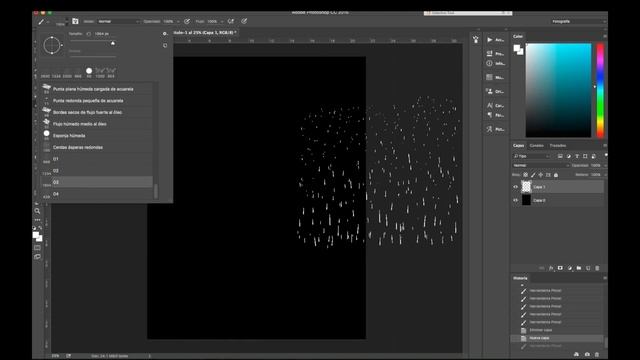Toggle adjustment layer filter icon in Capas
This screenshot has width=640, height=360.
pos(569,156)
